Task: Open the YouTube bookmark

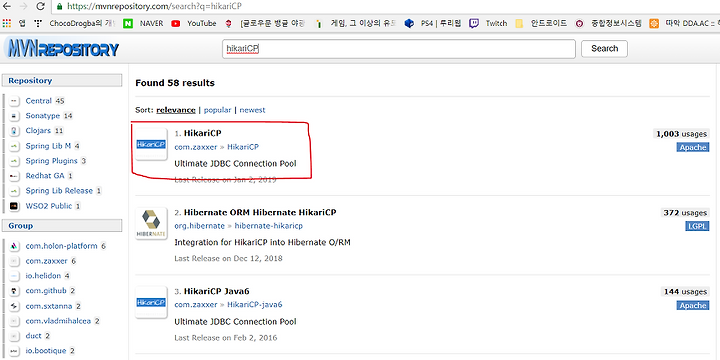Action: tap(193, 23)
